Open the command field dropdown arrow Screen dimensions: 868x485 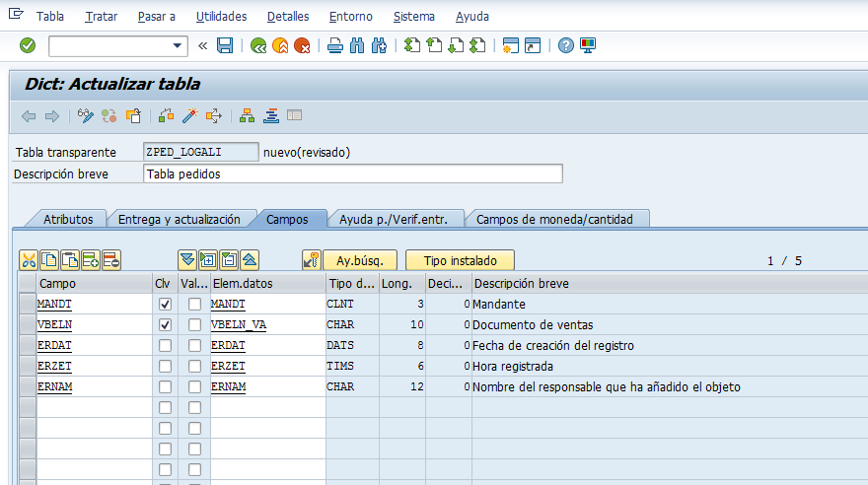tap(178, 46)
